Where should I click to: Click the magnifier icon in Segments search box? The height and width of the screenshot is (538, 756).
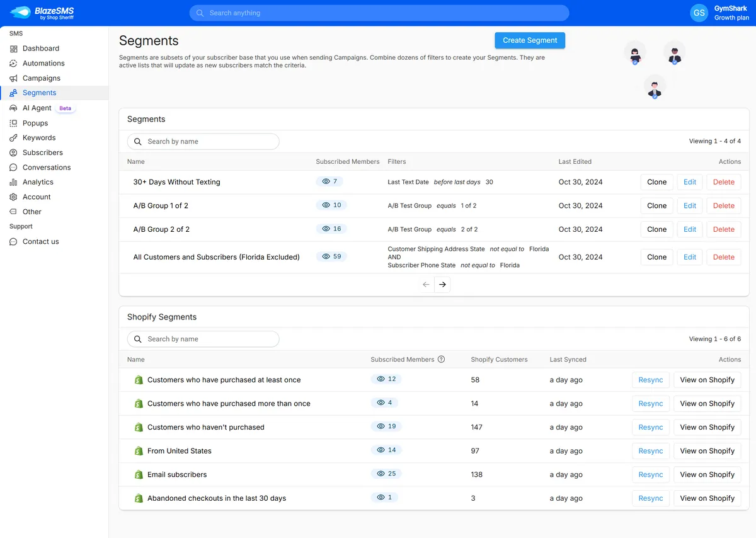point(138,141)
